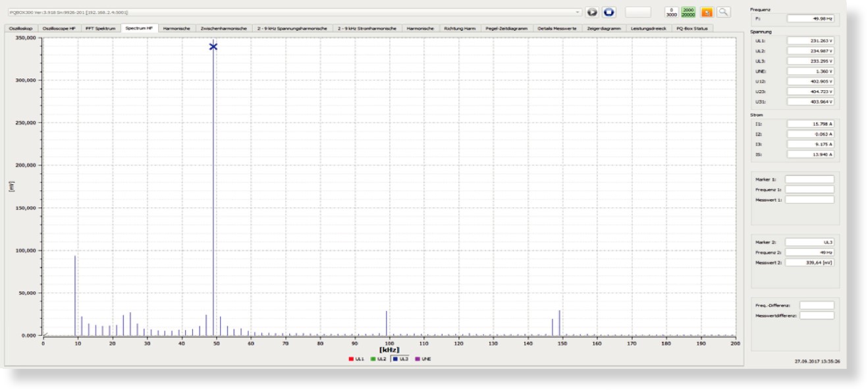868x390 pixels.
Task: Click the empty Frequenz 1 field
Action: [809, 190]
